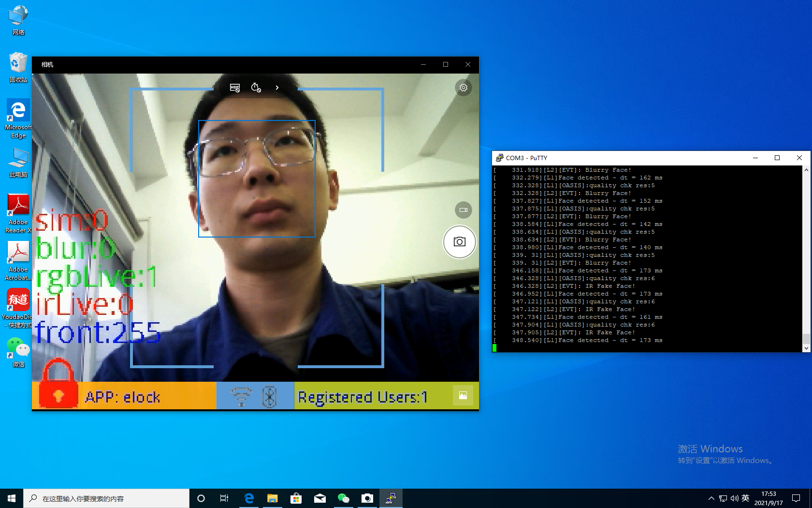
Task: Open the camera roll thumbnail
Action: [x=463, y=395]
